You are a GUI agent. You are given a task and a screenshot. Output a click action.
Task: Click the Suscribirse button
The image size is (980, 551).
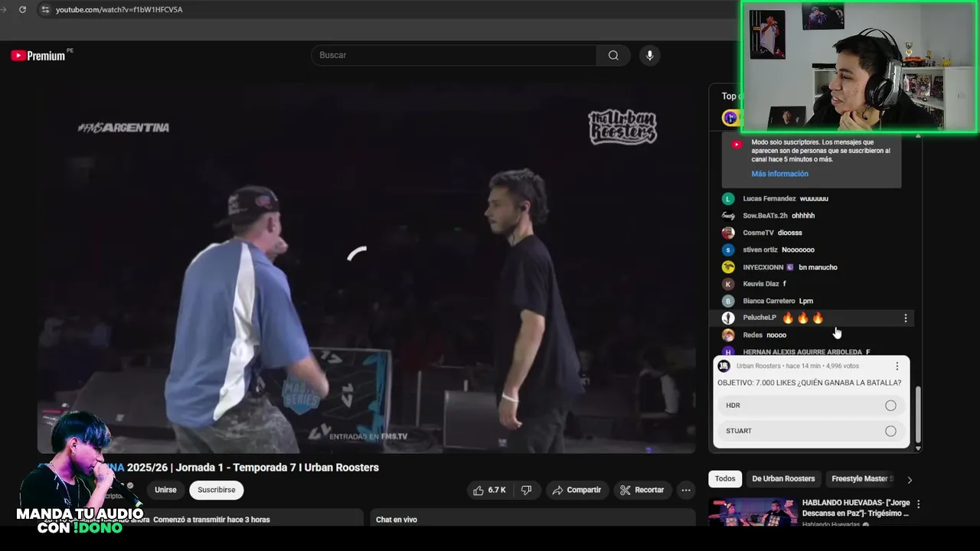coord(217,490)
